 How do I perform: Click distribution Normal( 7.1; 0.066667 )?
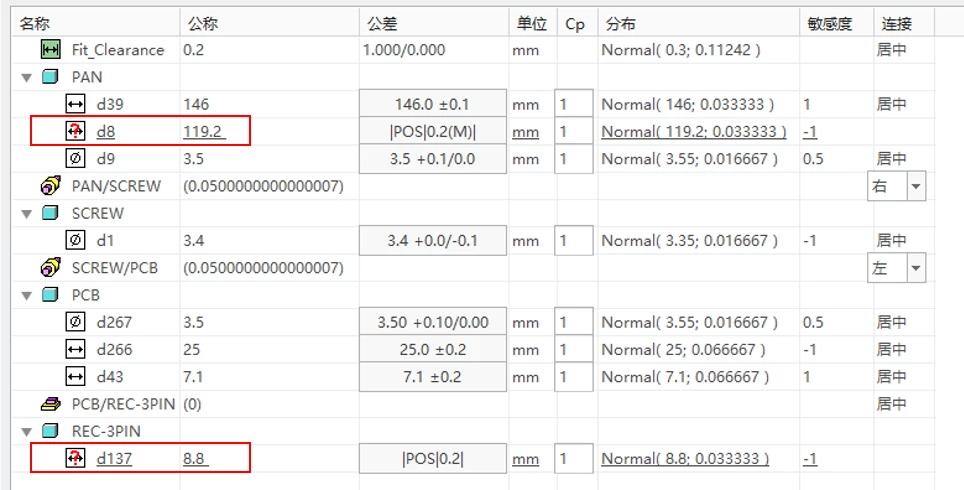point(685,377)
